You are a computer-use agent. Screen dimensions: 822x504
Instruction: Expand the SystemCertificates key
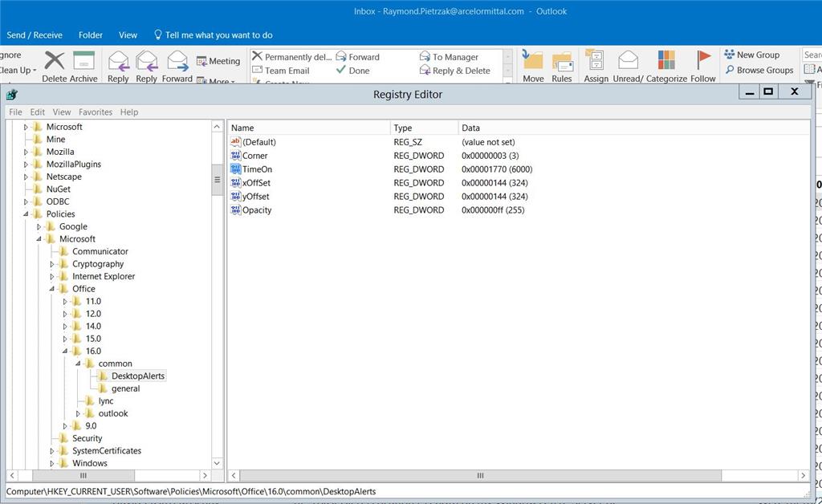click(52, 451)
